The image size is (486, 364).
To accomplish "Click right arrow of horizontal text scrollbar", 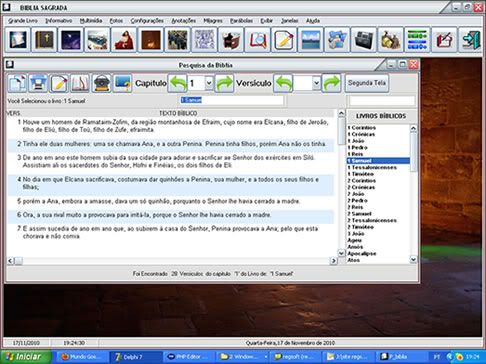I will click(333, 261).
